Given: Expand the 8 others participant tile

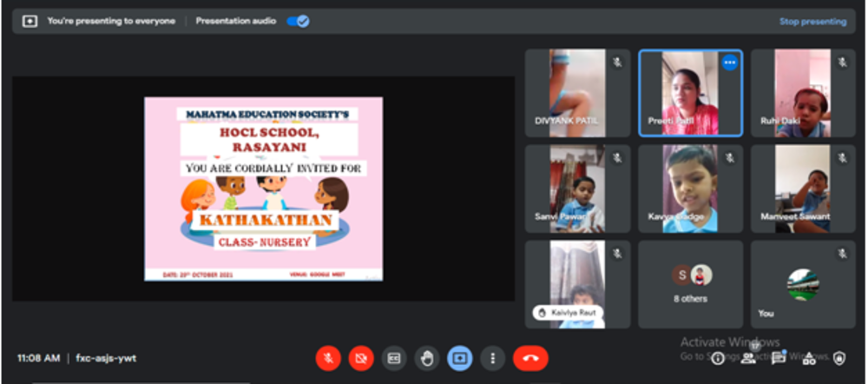Looking at the screenshot, I should pos(690,283).
